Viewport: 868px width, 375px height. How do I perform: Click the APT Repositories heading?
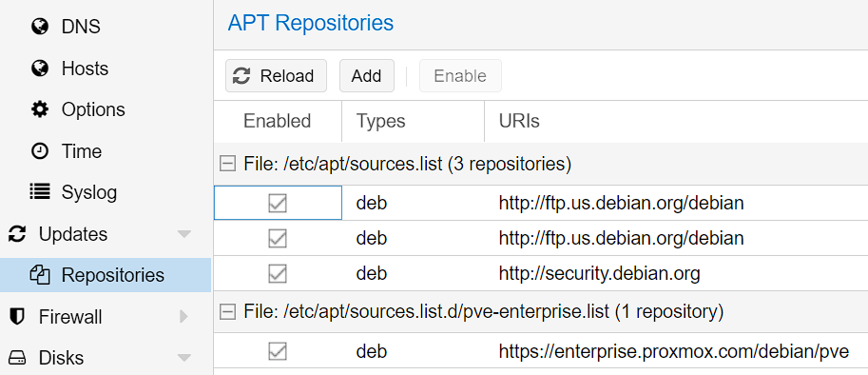point(311,23)
